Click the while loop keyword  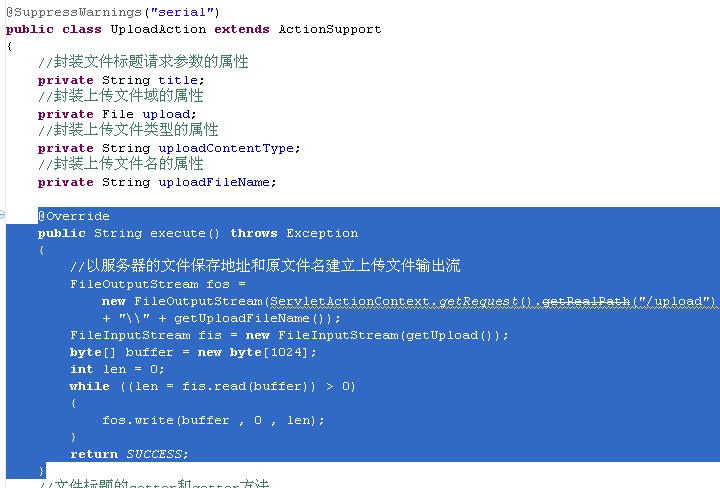(89, 386)
